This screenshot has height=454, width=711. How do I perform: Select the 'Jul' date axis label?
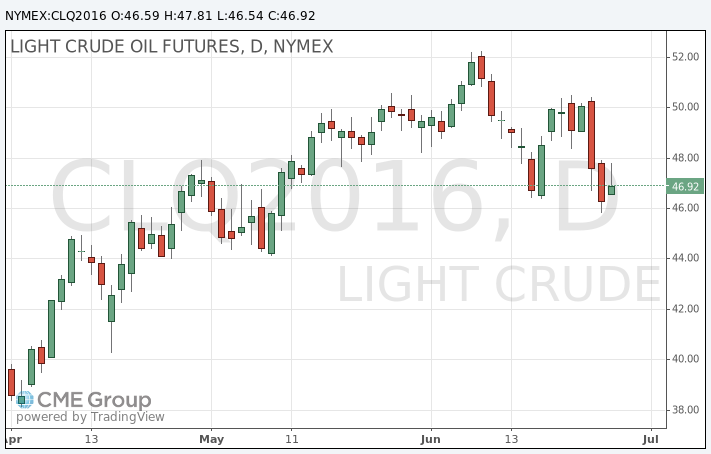[x=651, y=439]
